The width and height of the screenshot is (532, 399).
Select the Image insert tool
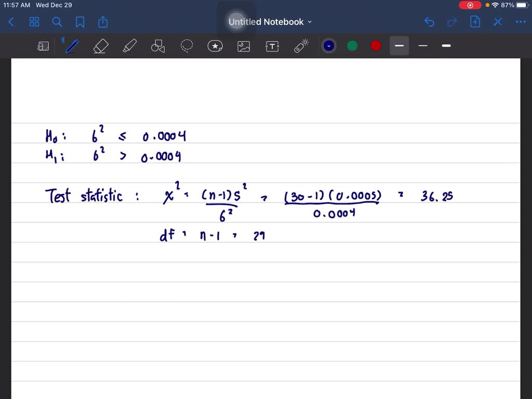pyautogui.click(x=244, y=46)
